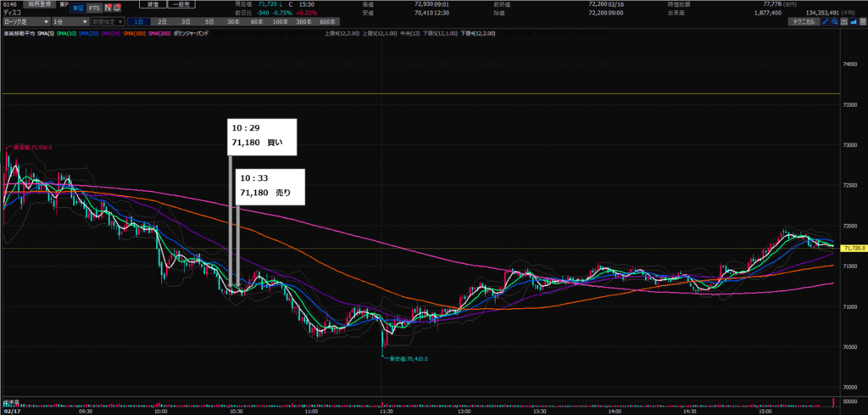The height and width of the screenshot is (415, 868).
Task: Open the ローソク足 chart type dropdown
Action: pyautogui.click(x=23, y=20)
